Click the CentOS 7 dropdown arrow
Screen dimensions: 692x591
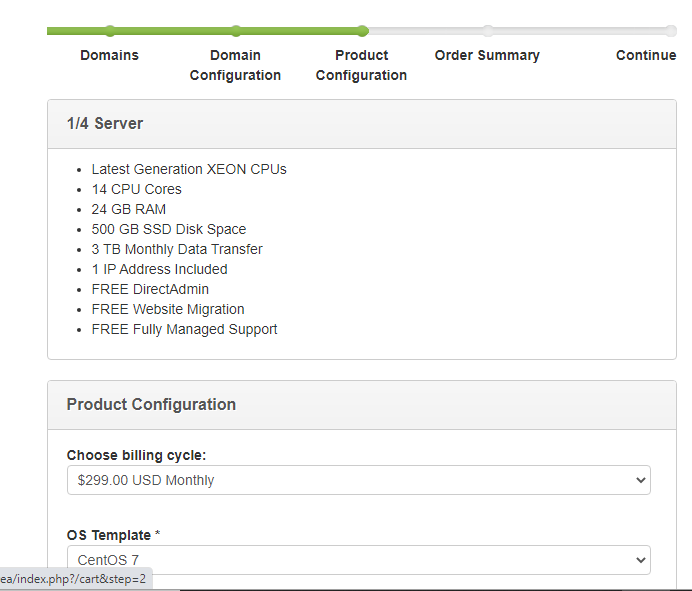tap(641, 560)
